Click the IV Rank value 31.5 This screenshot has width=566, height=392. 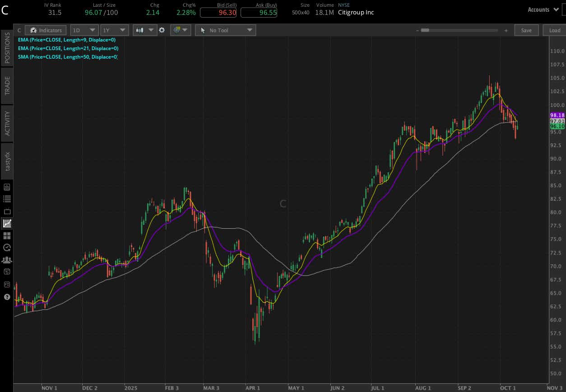click(x=55, y=13)
